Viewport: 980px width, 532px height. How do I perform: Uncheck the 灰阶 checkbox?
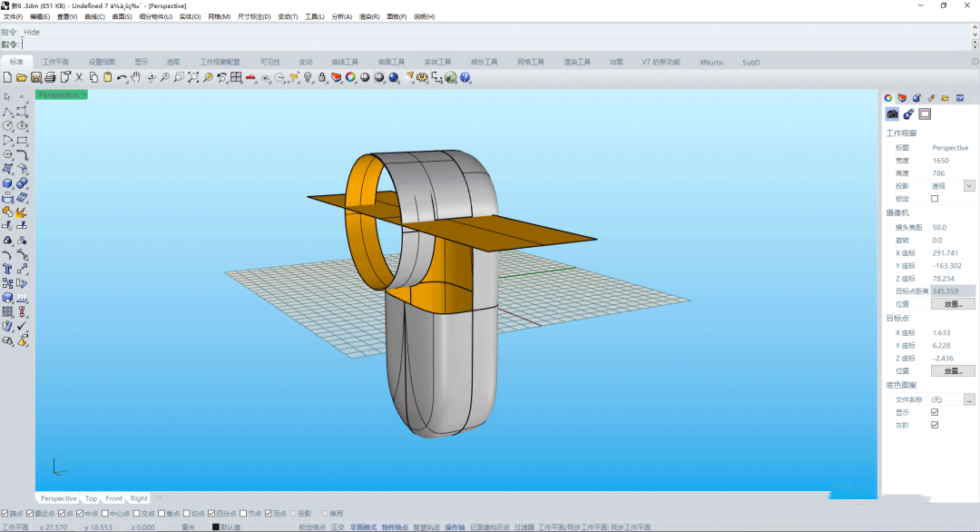click(935, 425)
